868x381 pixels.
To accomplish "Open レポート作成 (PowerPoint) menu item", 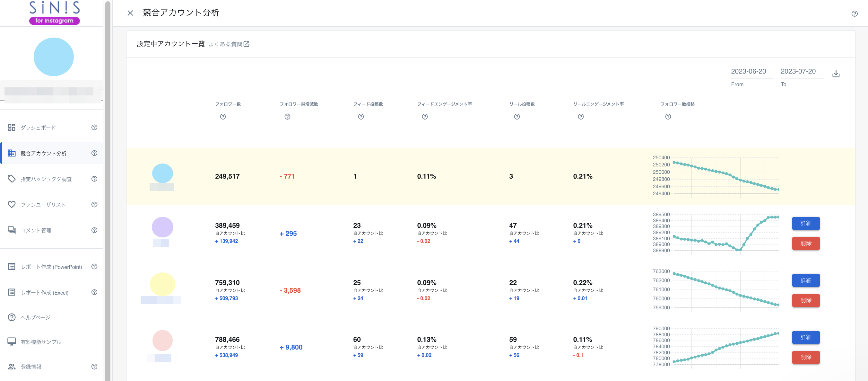I will [x=51, y=267].
